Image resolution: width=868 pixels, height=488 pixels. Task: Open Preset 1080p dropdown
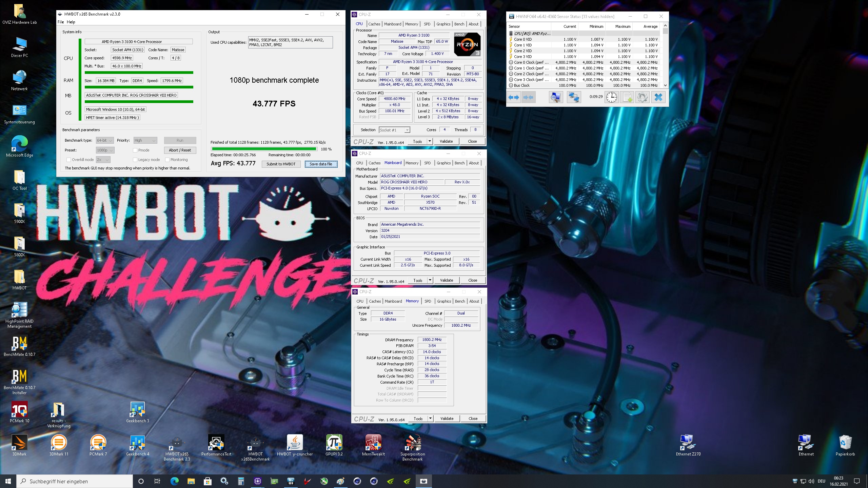click(x=105, y=150)
